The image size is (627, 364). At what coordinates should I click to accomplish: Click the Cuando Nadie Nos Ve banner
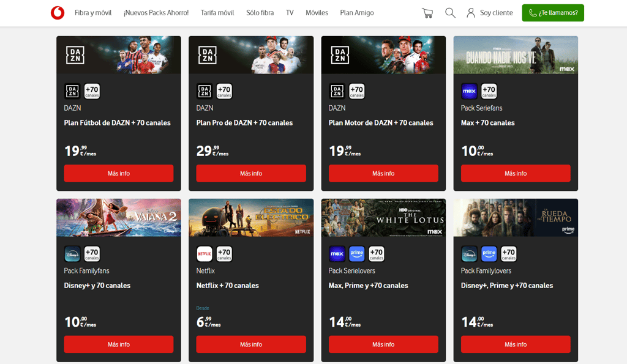[516, 54]
